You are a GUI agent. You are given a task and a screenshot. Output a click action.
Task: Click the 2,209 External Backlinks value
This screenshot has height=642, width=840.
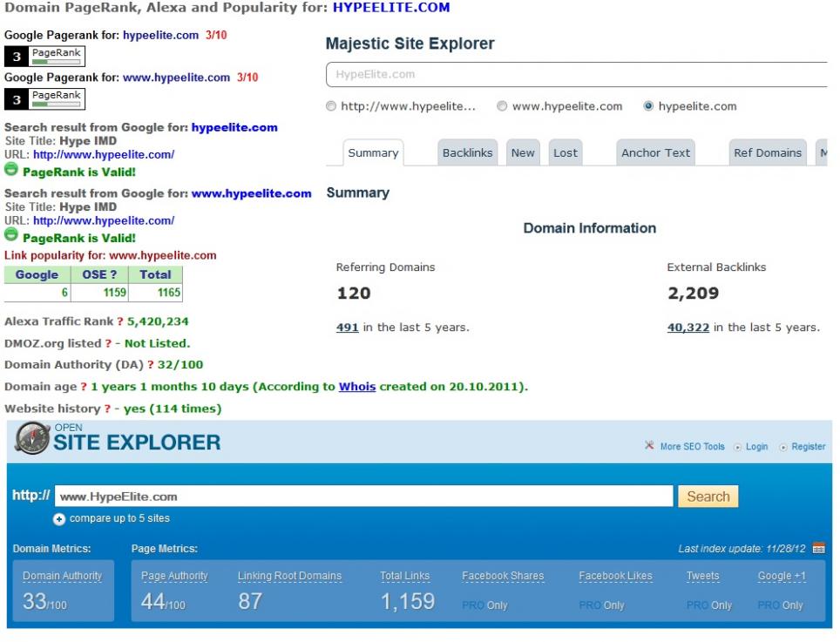click(694, 294)
